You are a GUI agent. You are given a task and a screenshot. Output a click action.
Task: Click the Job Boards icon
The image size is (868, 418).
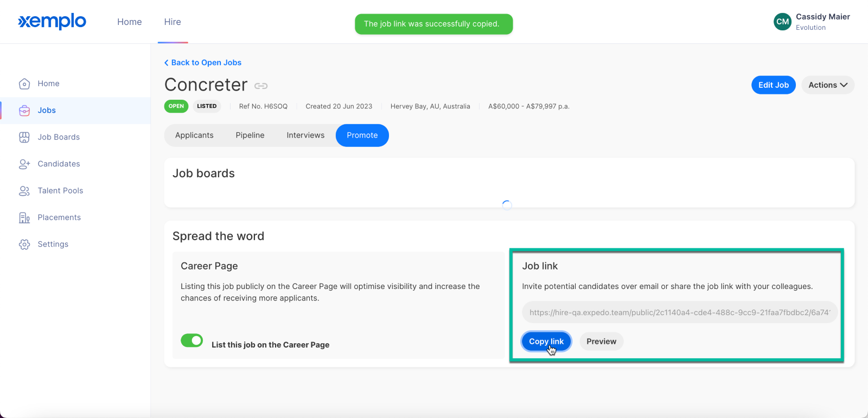pos(24,137)
